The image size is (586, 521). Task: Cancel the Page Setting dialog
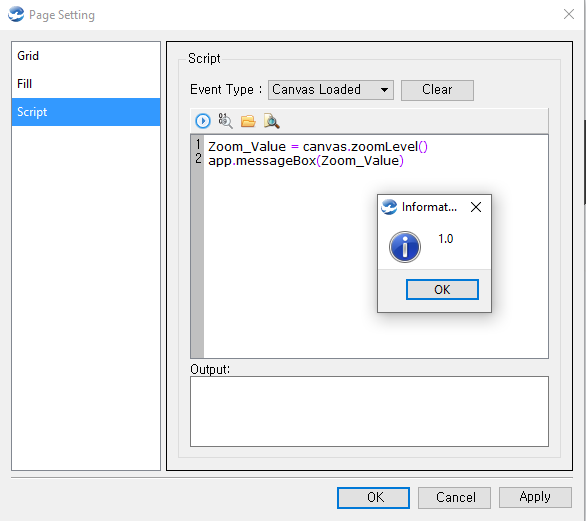pos(454,497)
